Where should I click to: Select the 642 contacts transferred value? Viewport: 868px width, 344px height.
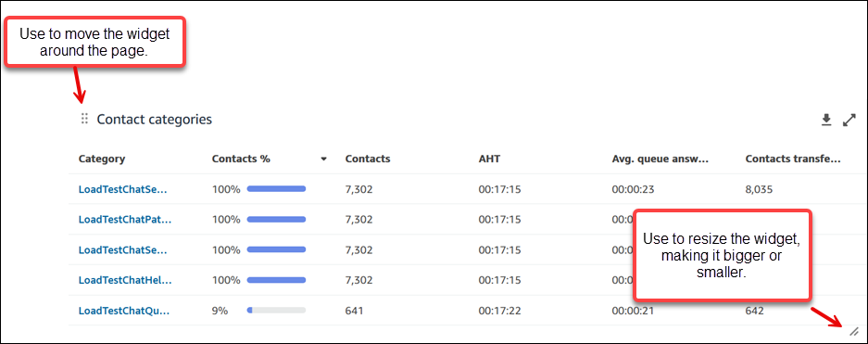click(x=754, y=311)
